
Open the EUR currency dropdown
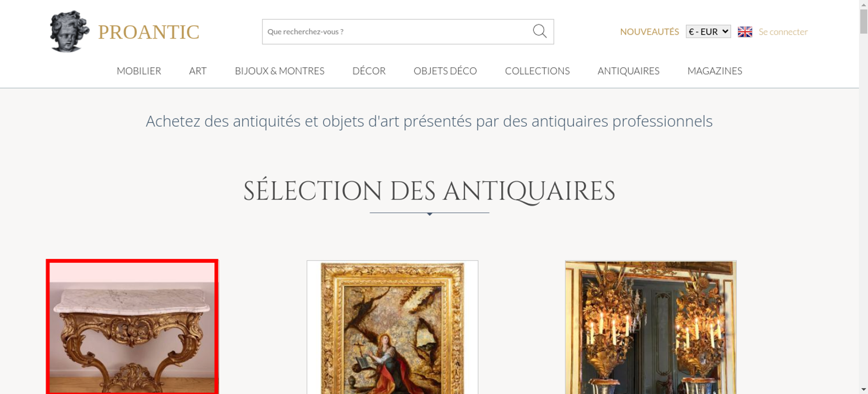click(708, 32)
